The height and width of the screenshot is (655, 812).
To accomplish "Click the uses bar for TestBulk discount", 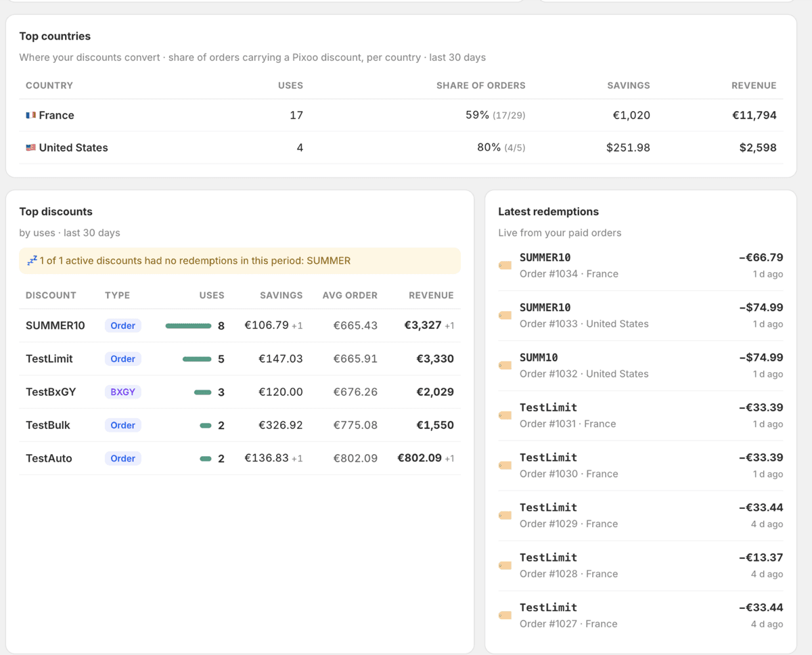I will pyautogui.click(x=206, y=425).
